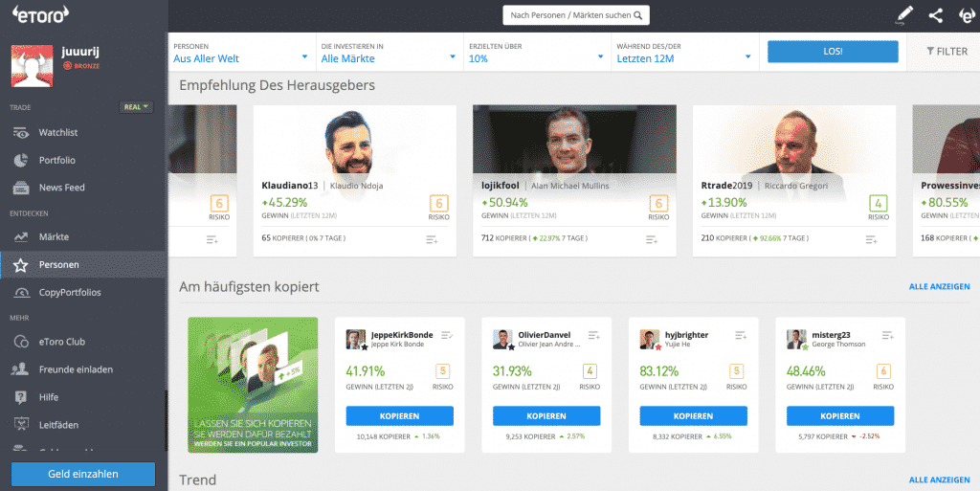Viewport: 980px width, 491px height.
Task: Click +45.29% gain of Klaudiano13
Action: pyautogui.click(x=284, y=202)
